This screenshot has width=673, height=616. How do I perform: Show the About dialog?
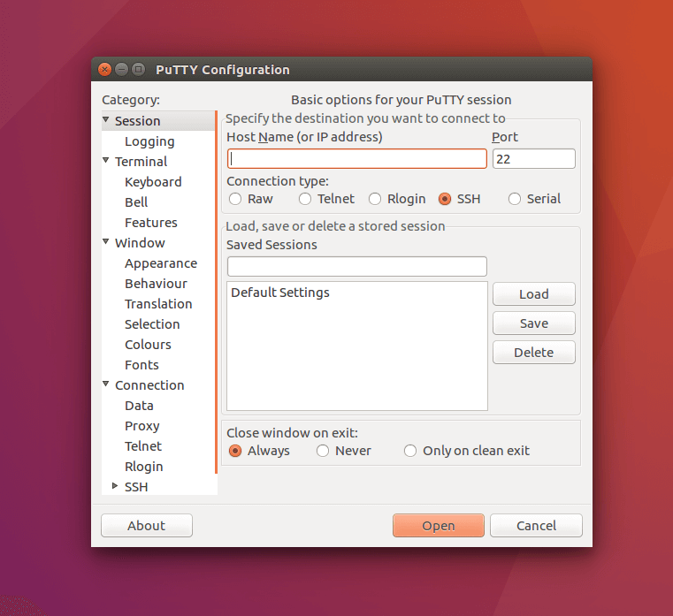click(x=146, y=526)
